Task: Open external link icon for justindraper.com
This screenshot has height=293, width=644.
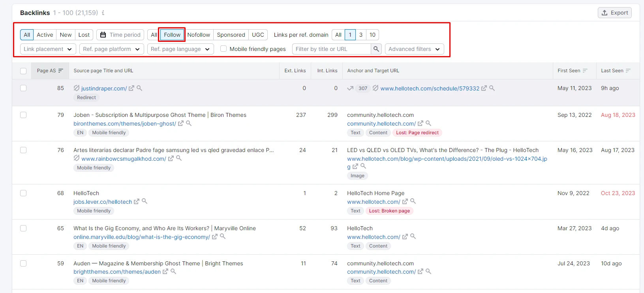Action: click(x=131, y=88)
